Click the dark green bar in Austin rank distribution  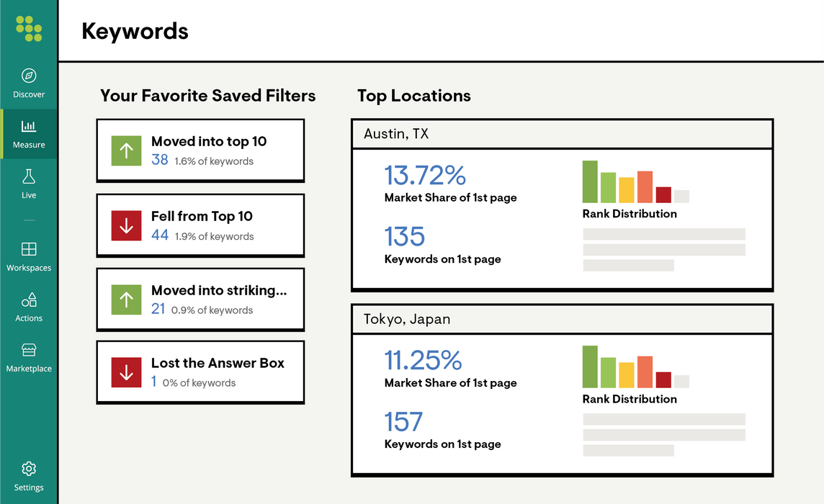tap(590, 182)
